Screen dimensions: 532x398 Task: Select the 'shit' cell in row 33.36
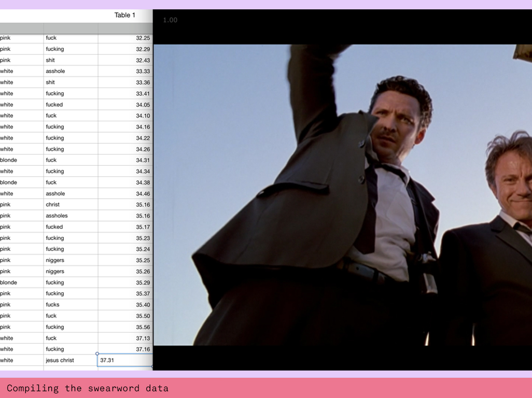71,82
